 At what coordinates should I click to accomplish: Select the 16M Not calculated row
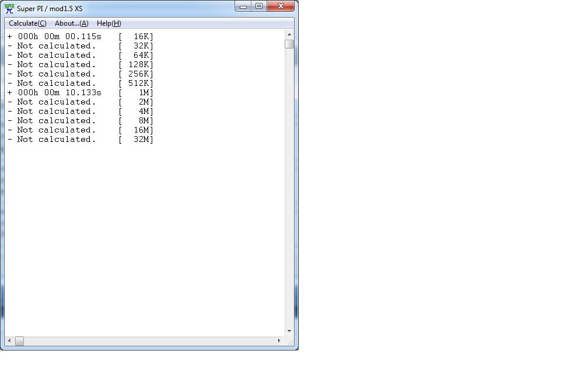80,130
